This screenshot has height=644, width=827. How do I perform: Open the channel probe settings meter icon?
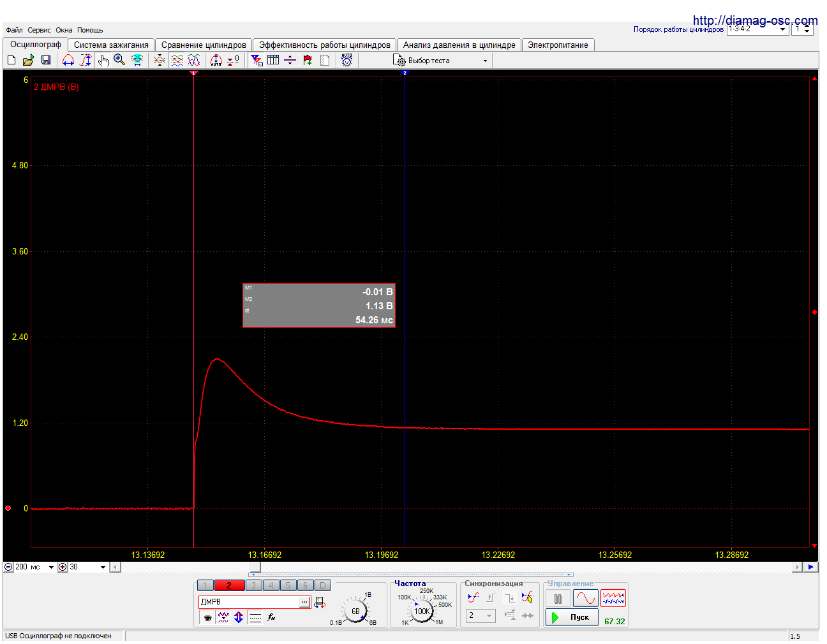[x=320, y=603]
